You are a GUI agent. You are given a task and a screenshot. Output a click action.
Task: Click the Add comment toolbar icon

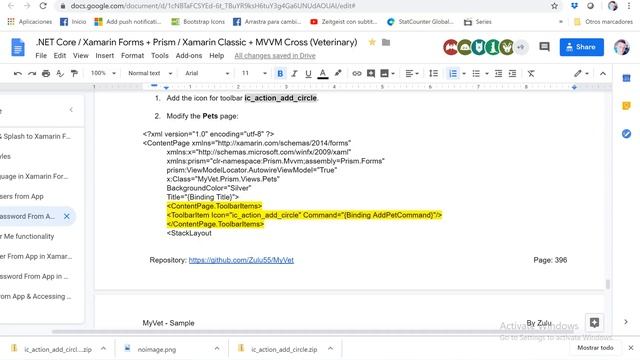pyautogui.click(x=371, y=73)
